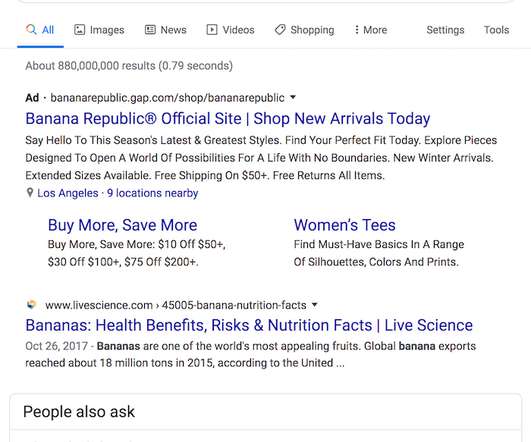This screenshot has height=442, width=531.
Task: Open Banana Republic Official Site ad link
Action: [x=228, y=119]
